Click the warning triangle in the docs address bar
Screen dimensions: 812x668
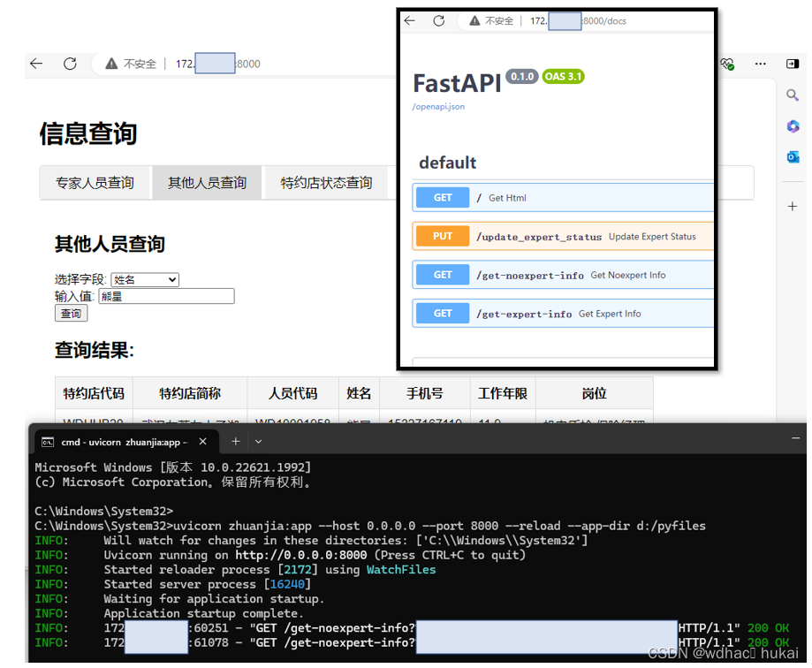tap(474, 20)
